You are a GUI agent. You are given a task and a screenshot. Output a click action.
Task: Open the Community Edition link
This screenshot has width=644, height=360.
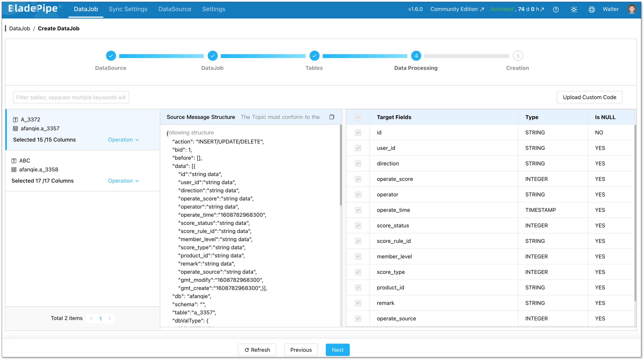pyautogui.click(x=457, y=9)
